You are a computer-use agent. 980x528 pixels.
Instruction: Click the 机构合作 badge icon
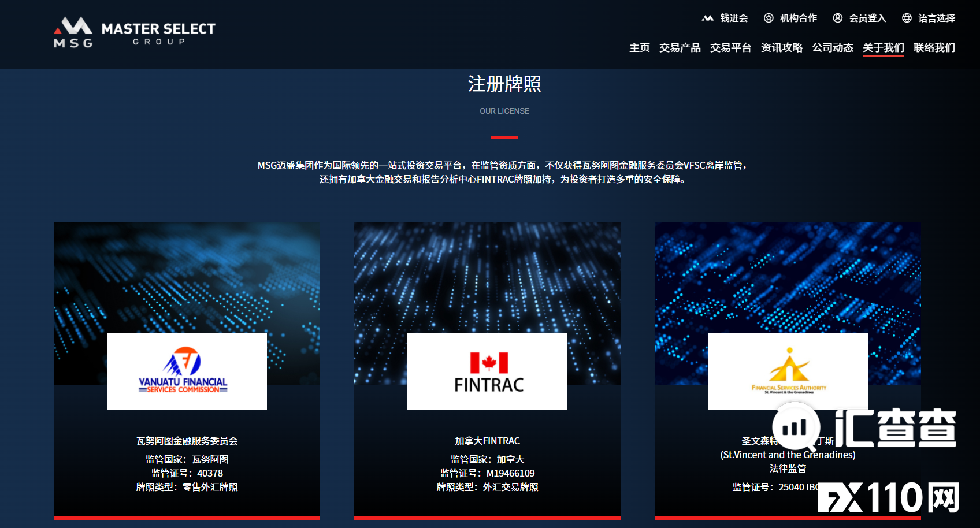coord(769,18)
